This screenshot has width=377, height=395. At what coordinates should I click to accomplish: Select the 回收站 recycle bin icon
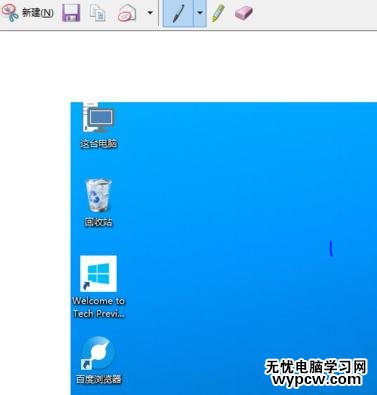coord(99,195)
